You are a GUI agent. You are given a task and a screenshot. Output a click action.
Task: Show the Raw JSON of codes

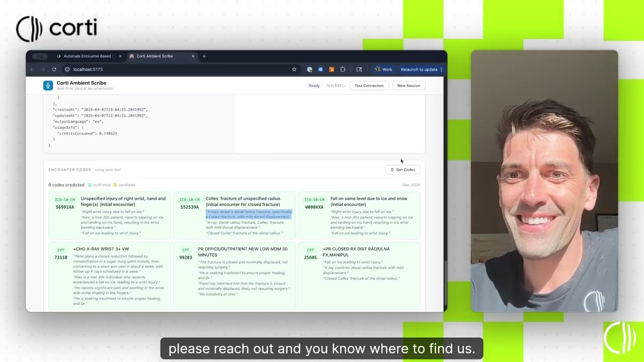click(411, 185)
